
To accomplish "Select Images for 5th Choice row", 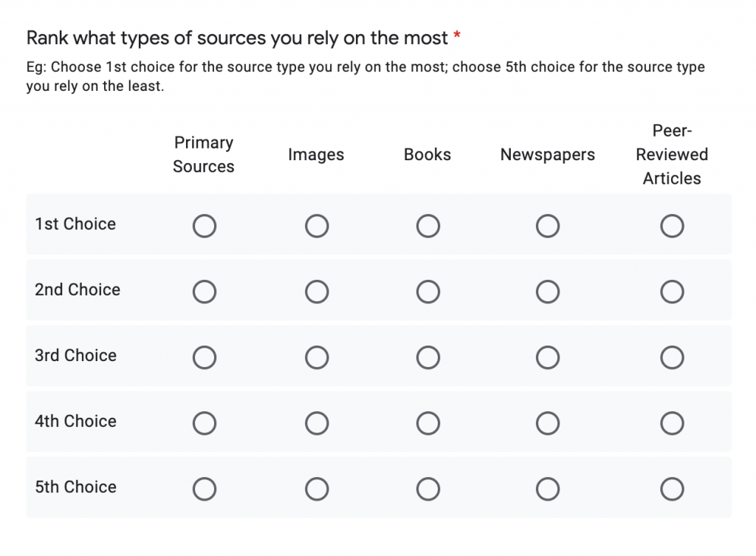I will [x=317, y=489].
